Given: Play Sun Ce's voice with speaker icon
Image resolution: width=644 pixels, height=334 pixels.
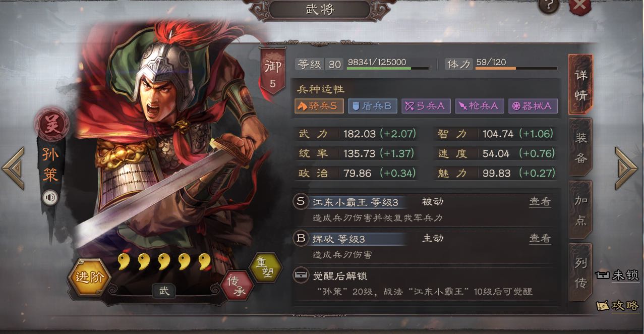Looking at the screenshot, I should [50, 197].
